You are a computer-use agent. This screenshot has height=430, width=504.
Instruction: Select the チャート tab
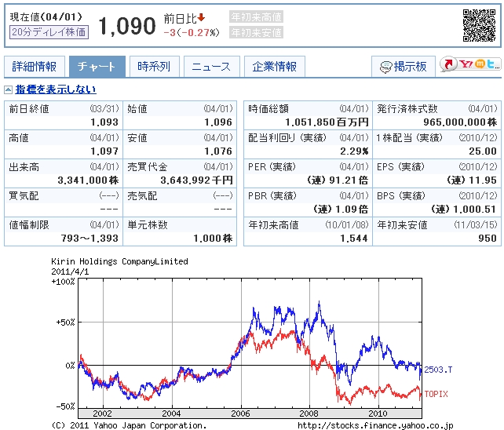click(x=97, y=67)
